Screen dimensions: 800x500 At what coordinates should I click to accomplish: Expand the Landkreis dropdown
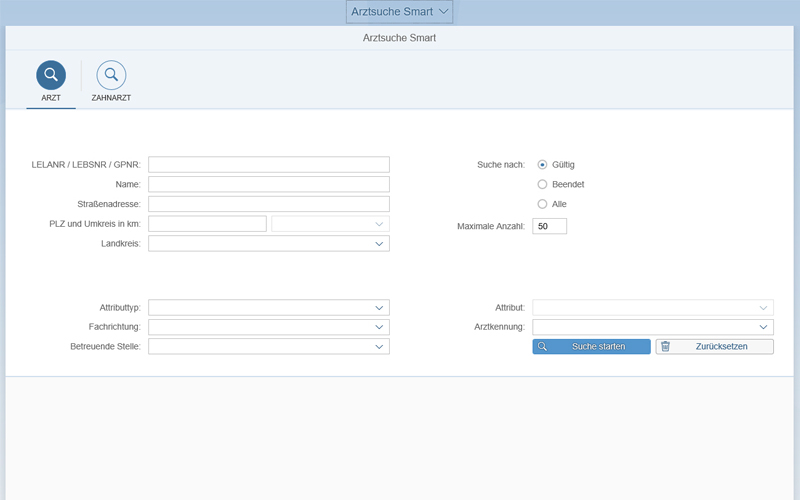(x=379, y=243)
